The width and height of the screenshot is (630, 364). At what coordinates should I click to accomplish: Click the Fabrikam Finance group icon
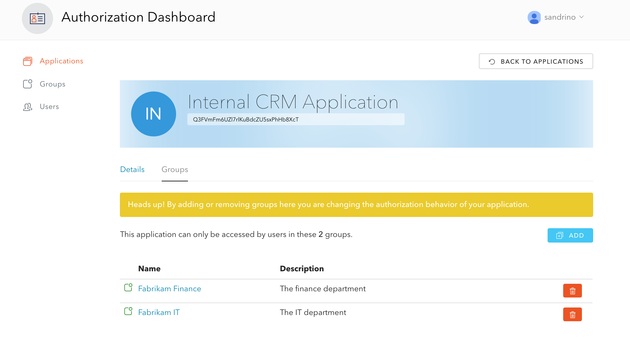pyautogui.click(x=128, y=287)
